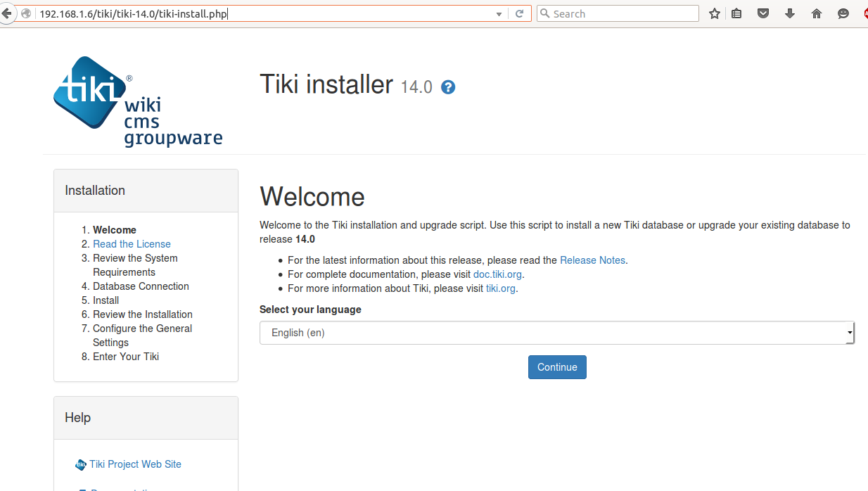Click the Enter Your Tiki step text
The width and height of the screenshot is (868, 491).
[x=126, y=357]
